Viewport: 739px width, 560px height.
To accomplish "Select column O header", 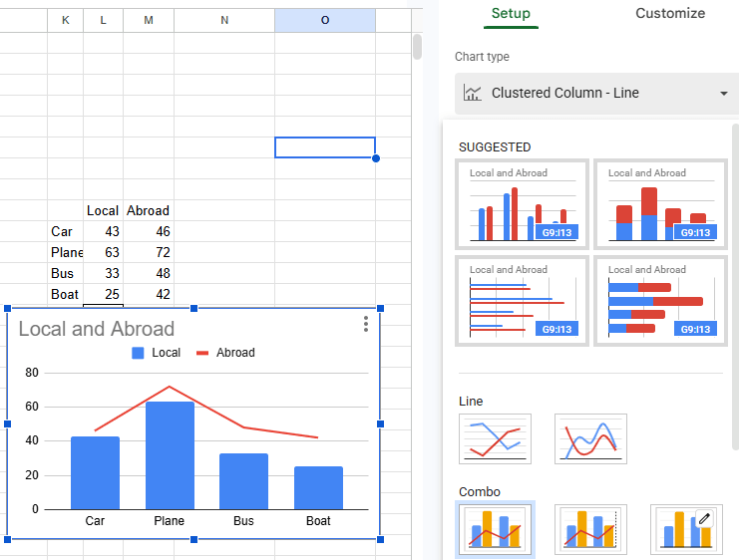I will coord(325,20).
